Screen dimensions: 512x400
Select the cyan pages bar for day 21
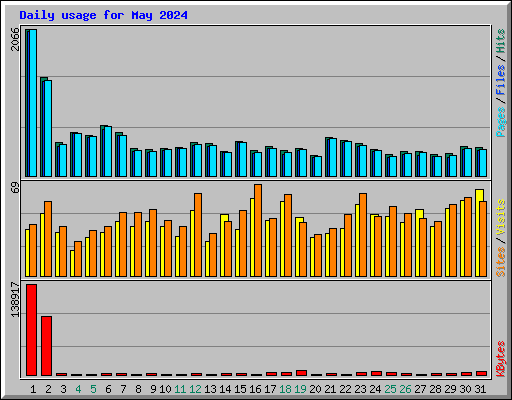click(333, 157)
